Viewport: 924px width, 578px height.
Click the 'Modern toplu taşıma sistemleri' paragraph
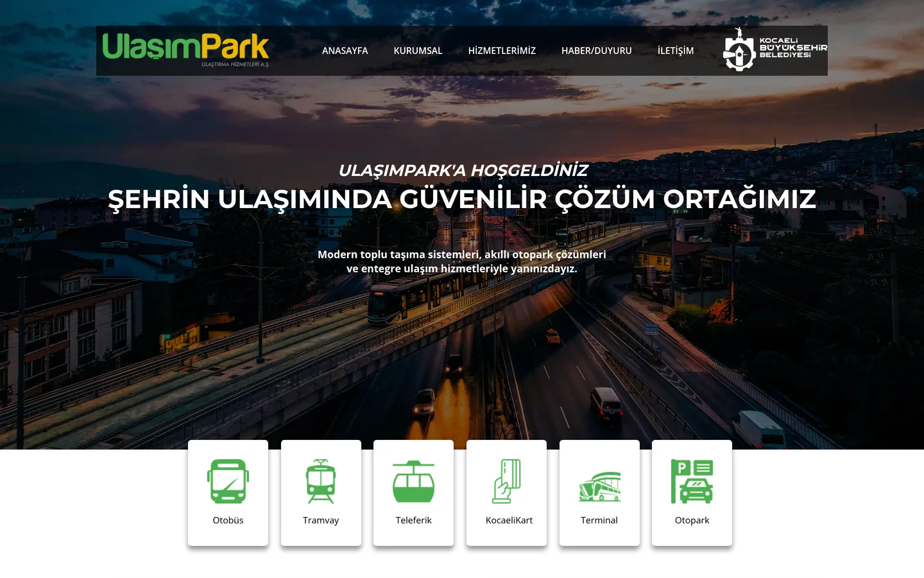(x=462, y=261)
